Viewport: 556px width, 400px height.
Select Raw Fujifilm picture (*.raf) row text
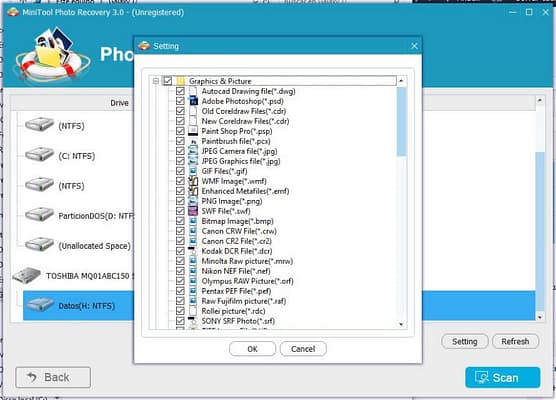pos(244,301)
